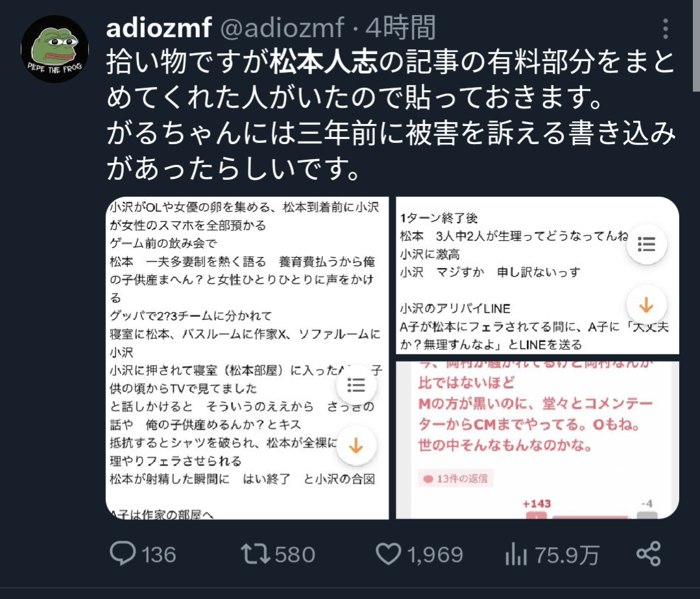The height and width of the screenshot is (599, 700).
Task: Retweet using the arrows icon
Action: click(256, 554)
